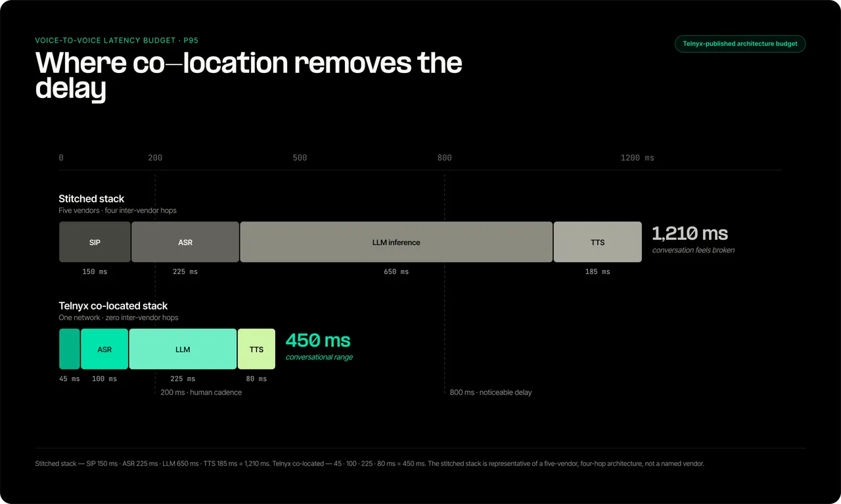Click the "185 ms" value under stitched TTS
Viewport: 841px width, 504px height.
tap(597, 271)
